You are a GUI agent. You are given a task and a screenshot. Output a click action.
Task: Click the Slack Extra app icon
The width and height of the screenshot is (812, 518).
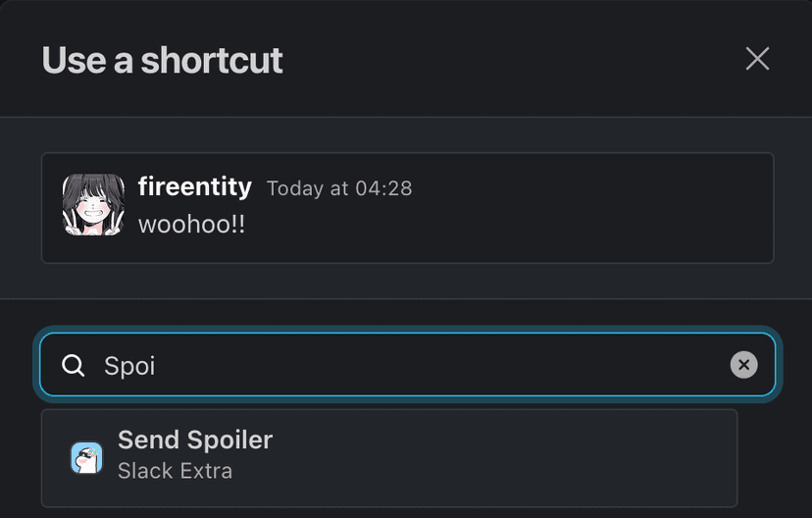86,457
